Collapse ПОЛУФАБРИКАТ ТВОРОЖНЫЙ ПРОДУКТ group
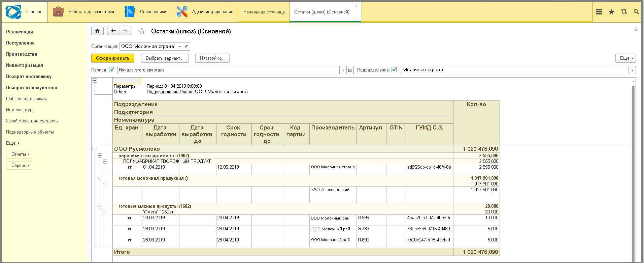The width and height of the screenshot is (644, 263). point(105,161)
